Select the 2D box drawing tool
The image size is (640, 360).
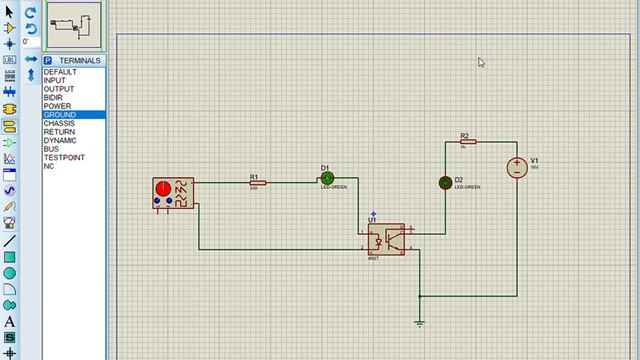coord(9,257)
